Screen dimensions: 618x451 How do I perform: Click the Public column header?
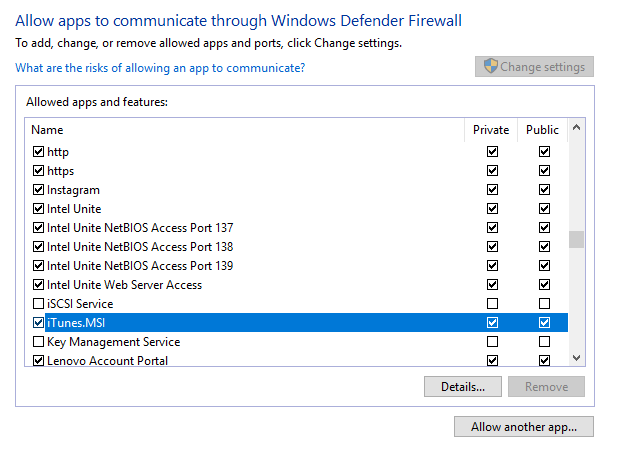click(543, 130)
